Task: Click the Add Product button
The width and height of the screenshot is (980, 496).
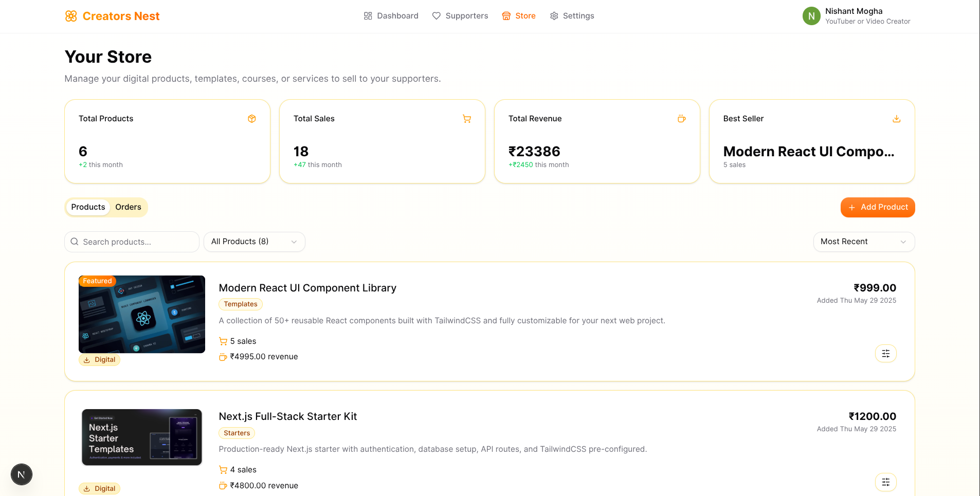Action: pyautogui.click(x=878, y=207)
